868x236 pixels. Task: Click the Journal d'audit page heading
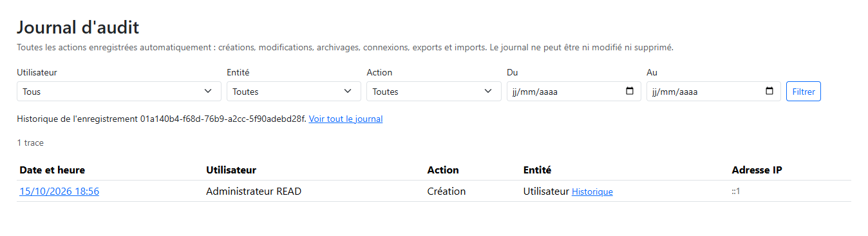78,27
